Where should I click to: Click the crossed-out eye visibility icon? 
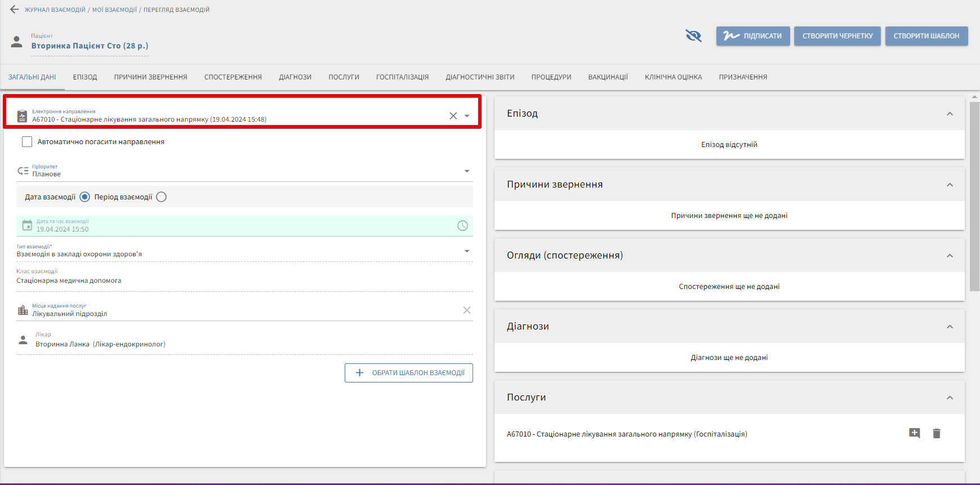(x=693, y=36)
